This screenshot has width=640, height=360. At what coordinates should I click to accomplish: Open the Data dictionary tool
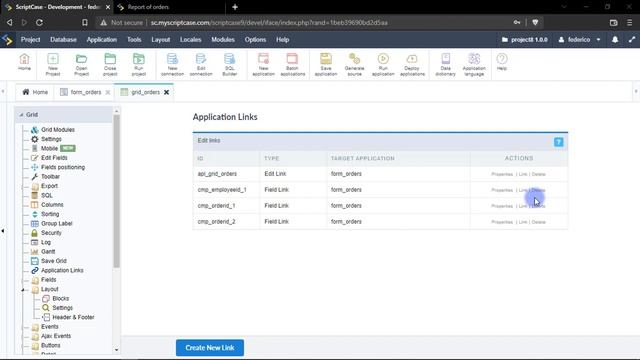(x=445, y=64)
